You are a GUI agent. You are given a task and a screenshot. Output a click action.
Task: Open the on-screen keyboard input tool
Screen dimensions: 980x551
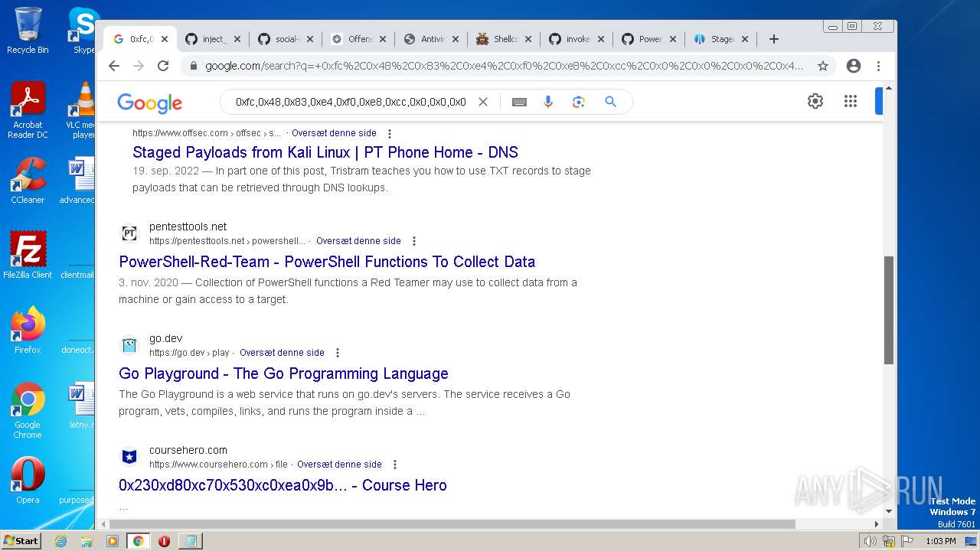tap(519, 102)
